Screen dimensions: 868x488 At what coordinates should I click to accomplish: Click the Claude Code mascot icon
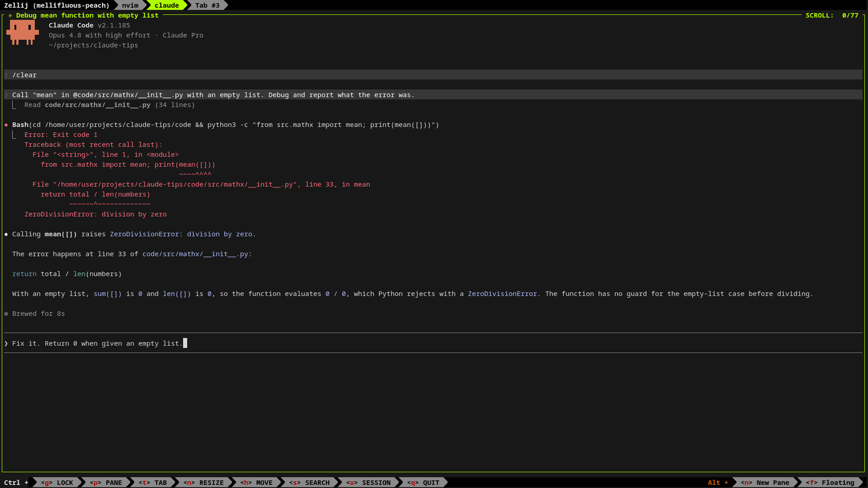(x=23, y=33)
